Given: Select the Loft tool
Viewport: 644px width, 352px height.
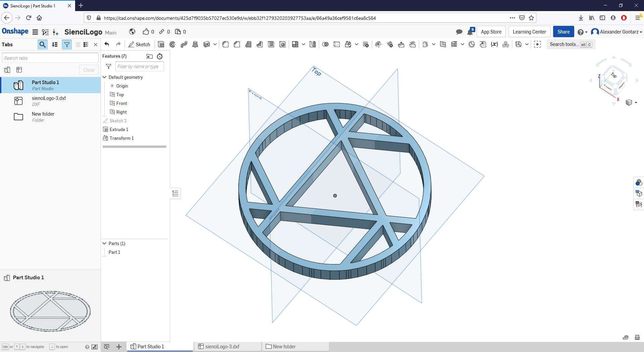Looking at the screenshot, I should pos(195,44).
